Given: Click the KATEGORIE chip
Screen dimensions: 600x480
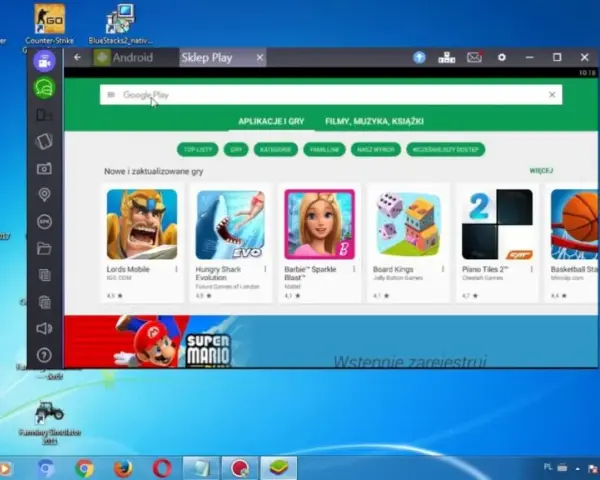Looking at the screenshot, I should [x=276, y=150].
